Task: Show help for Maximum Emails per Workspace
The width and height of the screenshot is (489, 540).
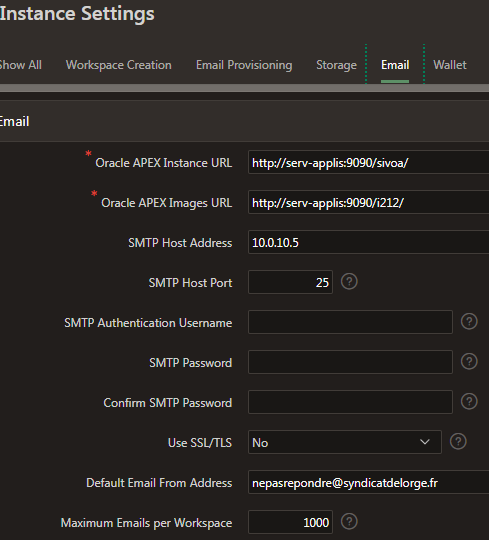Action: point(349,521)
